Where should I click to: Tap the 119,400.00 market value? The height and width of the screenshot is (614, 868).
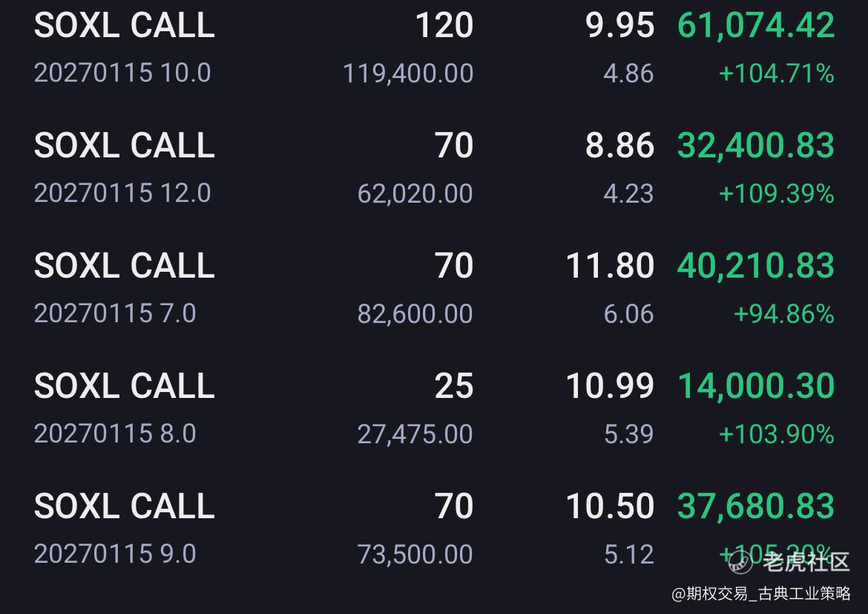pyautogui.click(x=408, y=74)
